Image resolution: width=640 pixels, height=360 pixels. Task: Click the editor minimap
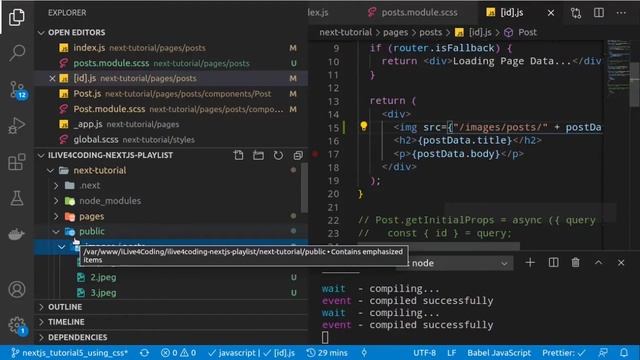coord(619,67)
